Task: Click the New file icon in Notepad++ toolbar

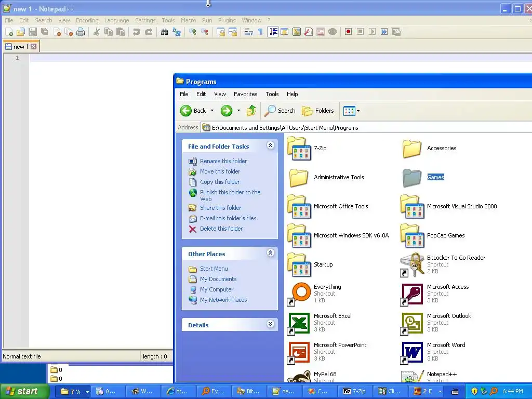Action: click(9, 32)
